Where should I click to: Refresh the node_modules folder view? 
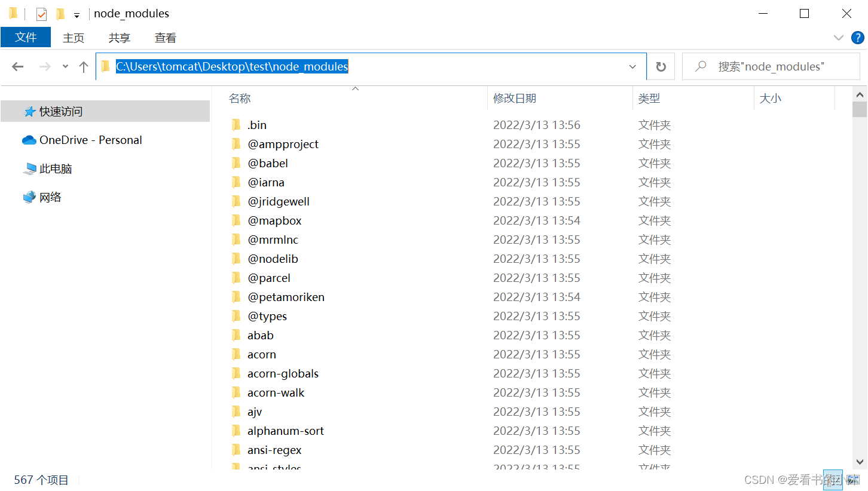tap(661, 67)
